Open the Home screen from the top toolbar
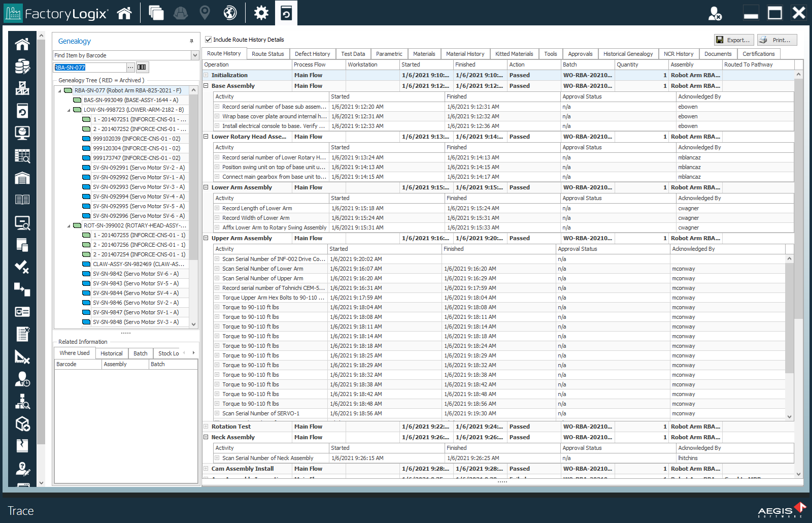The image size is (812, 523). click(x=125, y=13)
